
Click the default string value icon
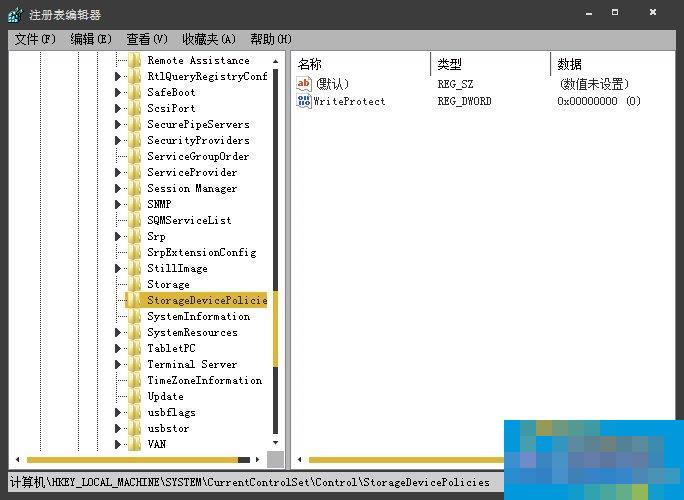click(x=304, y=84)
